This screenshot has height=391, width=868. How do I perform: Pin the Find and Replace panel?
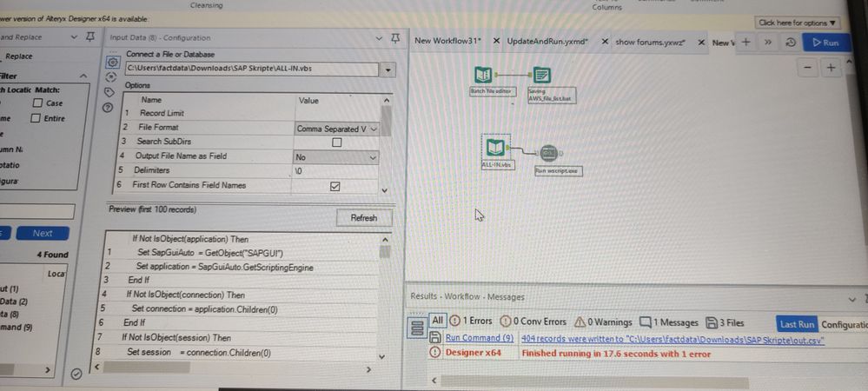90,37
